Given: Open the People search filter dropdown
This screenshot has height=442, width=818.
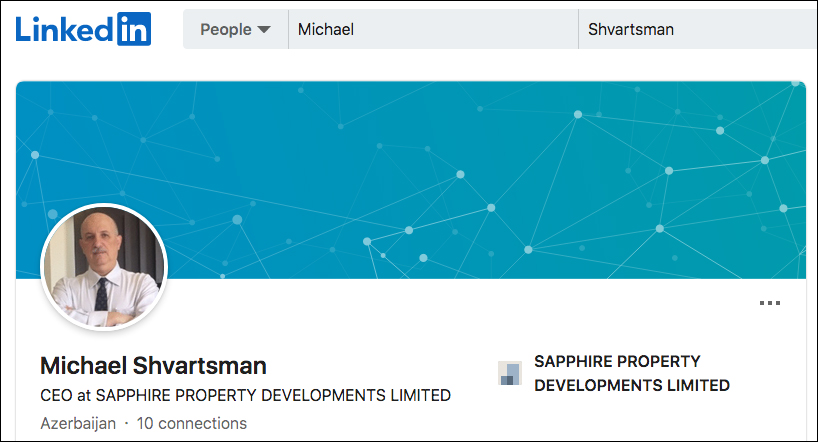Looking at the screenshot, I should coord(235,29).
